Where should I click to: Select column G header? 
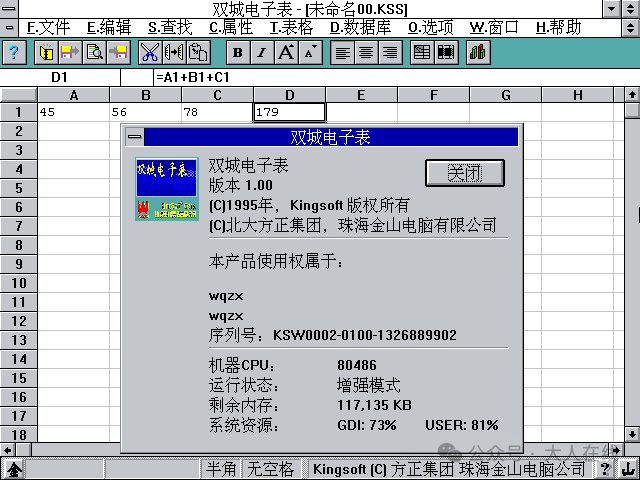coord(506,95)
